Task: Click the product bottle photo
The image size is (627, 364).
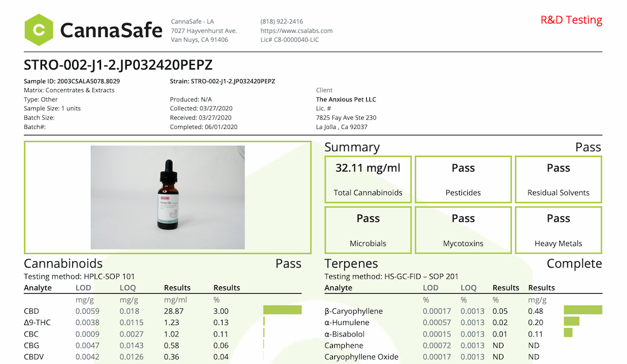Action: pyautogui.click(x=167, y=197)
